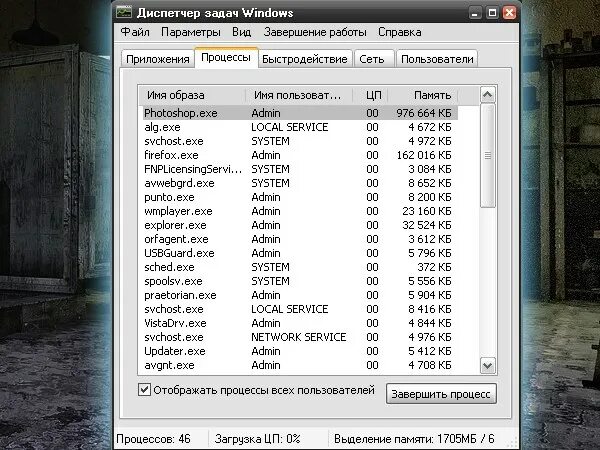Screen dimensions: 600x450
Task: Select the explorer.exe process
Action: click(x=300, y=225)
